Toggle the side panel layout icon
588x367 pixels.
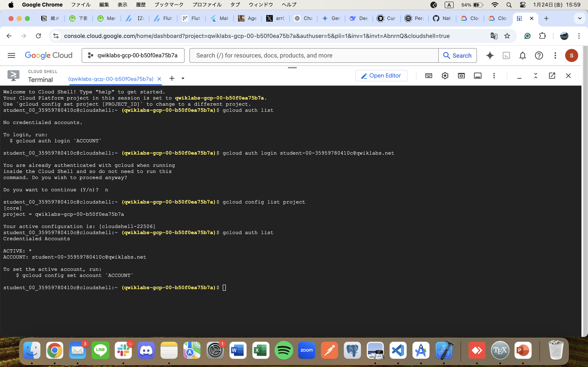478,75
